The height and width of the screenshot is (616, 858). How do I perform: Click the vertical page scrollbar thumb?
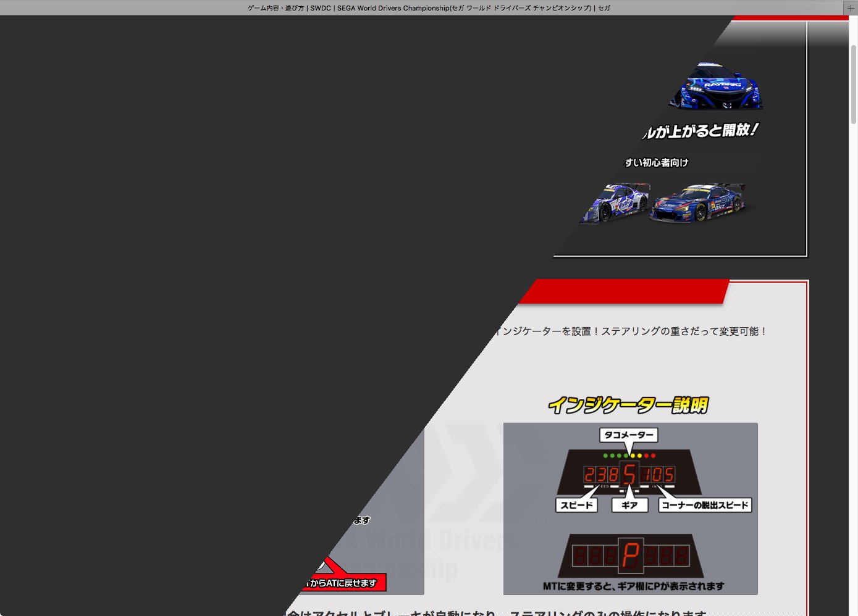(x=854, y=83)
